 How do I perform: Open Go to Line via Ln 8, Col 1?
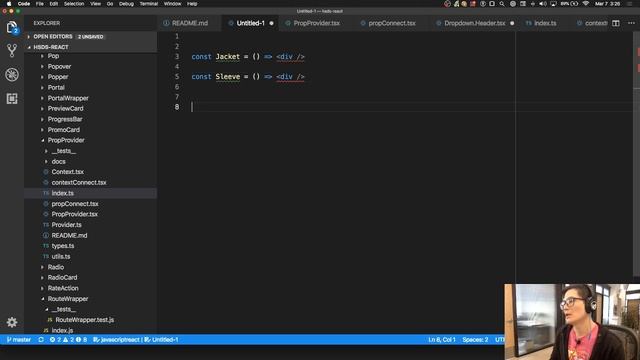[442, 340]
